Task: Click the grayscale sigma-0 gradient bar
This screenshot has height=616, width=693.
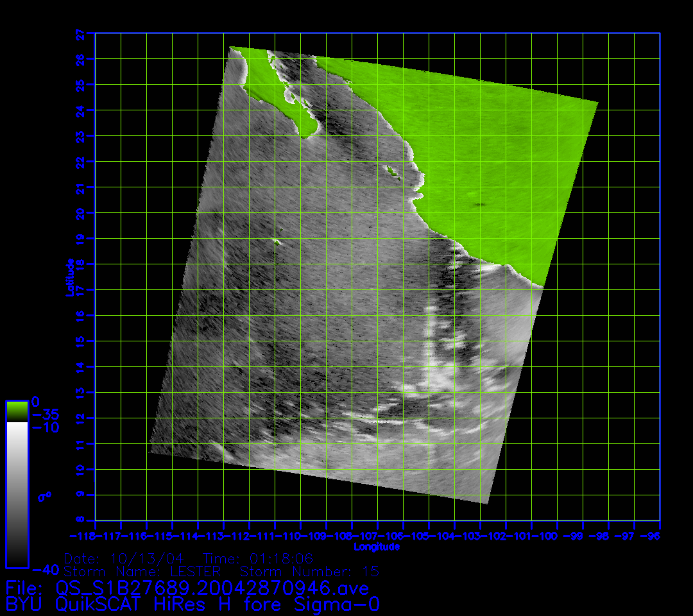Action: click(x=17, y=494)
